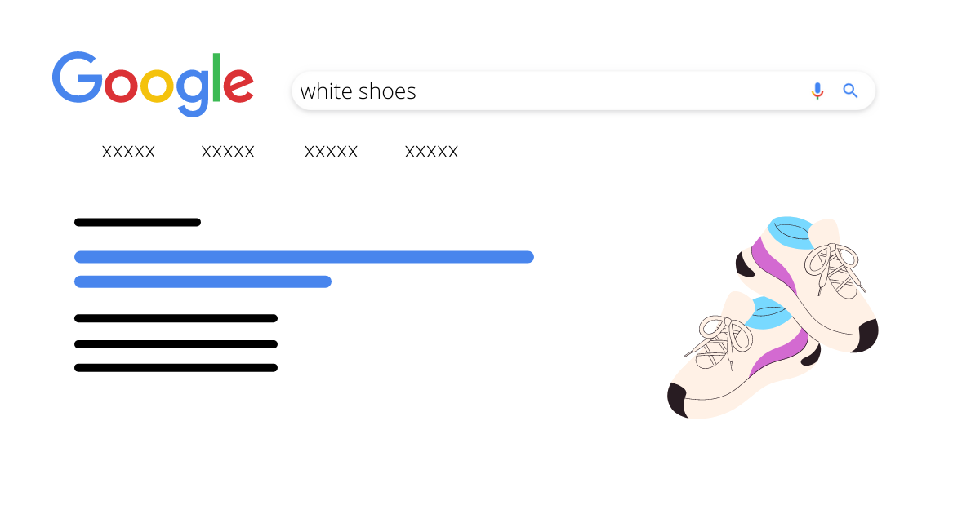Focus the search field containing white shoes
980x514 pixels.
pos(583,91)
